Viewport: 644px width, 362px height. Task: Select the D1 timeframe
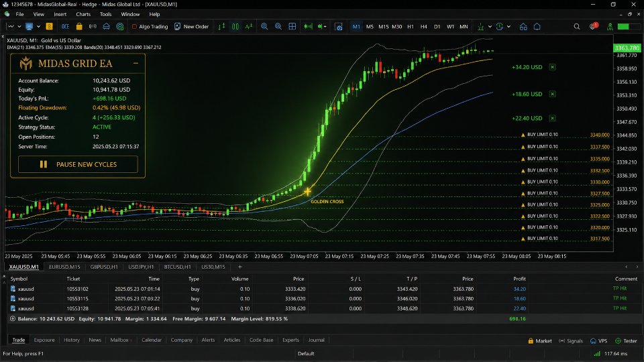[437, 26]
